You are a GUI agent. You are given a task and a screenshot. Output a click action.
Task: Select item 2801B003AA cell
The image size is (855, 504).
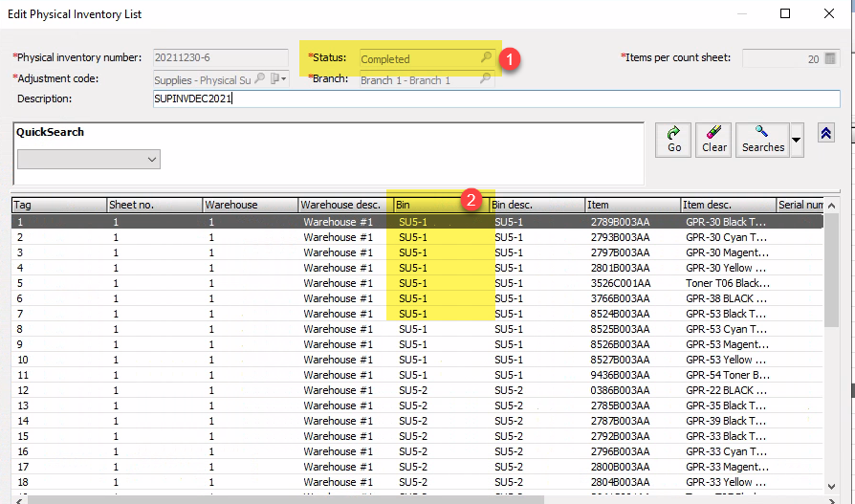pyautogui.click(x=620, y=268)
